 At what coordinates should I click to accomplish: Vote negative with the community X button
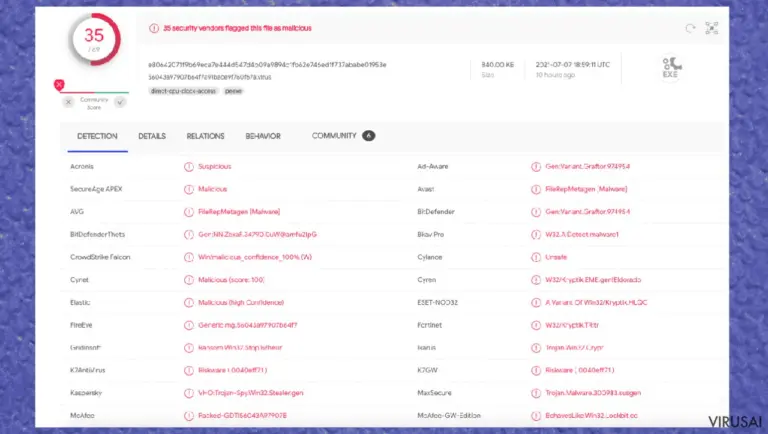(x=69, y=102)
